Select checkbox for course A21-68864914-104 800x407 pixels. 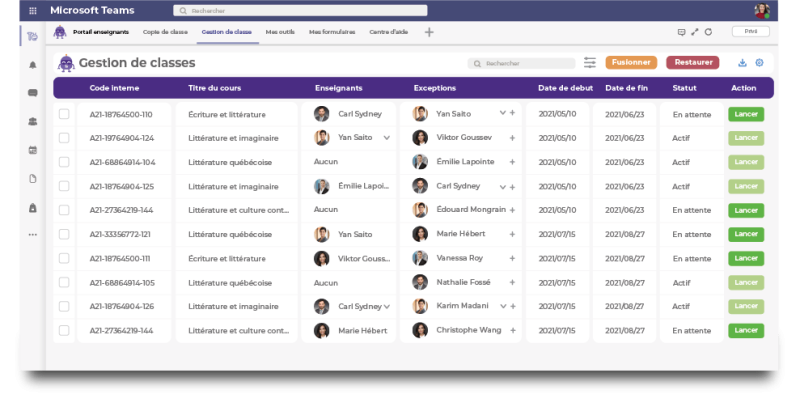[x=64, y=162]
